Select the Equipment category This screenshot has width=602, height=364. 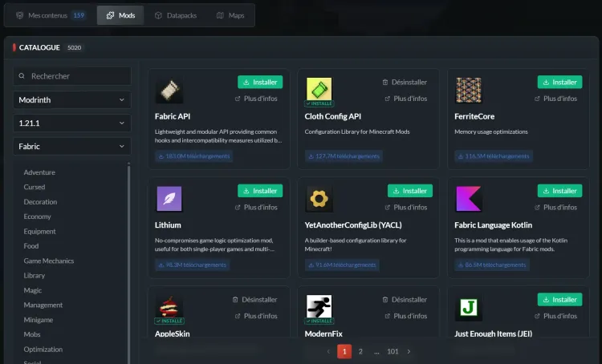(x=39, y=231)
